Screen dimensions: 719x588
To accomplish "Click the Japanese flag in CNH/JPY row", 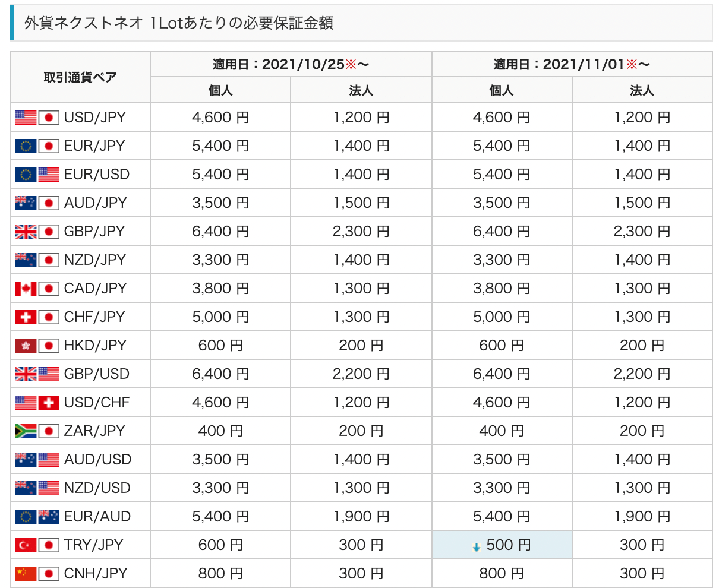I will point(49,574).
